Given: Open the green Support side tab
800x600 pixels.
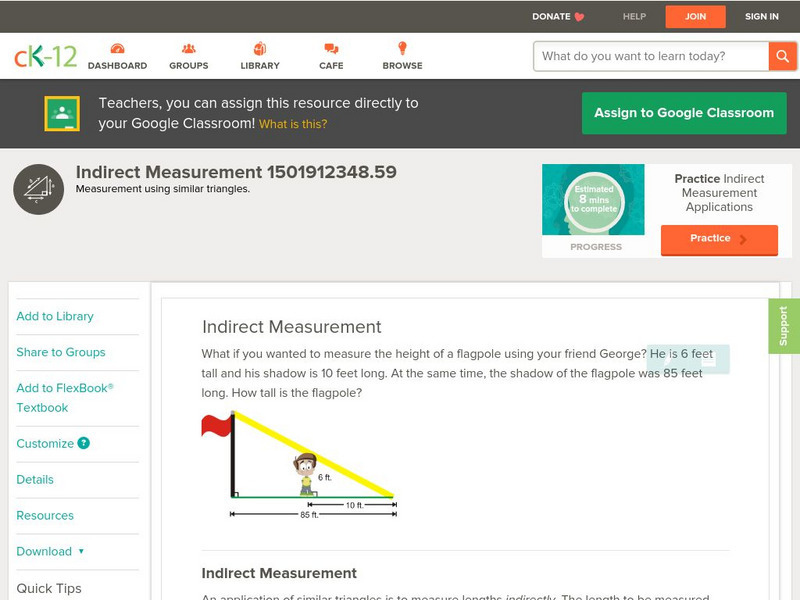Looking at the screenshot, I should pyautogui.click(x=784, y=326).
